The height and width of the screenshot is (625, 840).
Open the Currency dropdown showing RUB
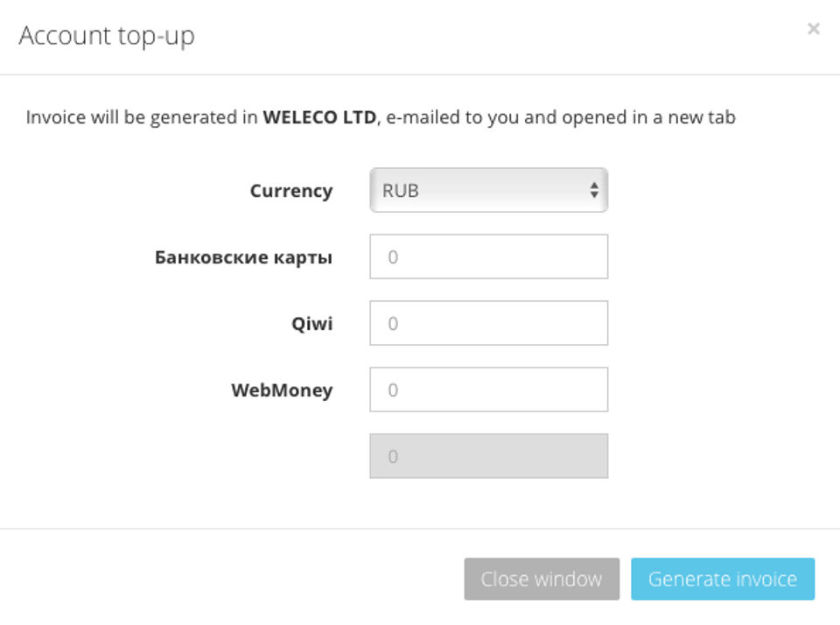coord(488,190)
